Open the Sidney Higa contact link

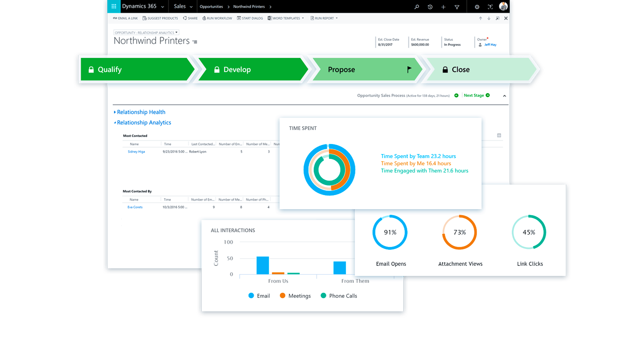tap(136, 152)
